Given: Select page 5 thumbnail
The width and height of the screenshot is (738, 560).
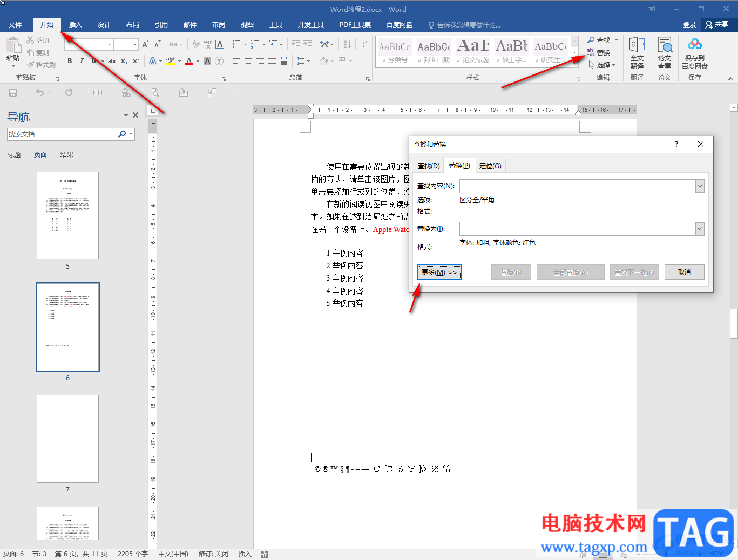Looking at the screenshot, I should (x=67, y=215).
